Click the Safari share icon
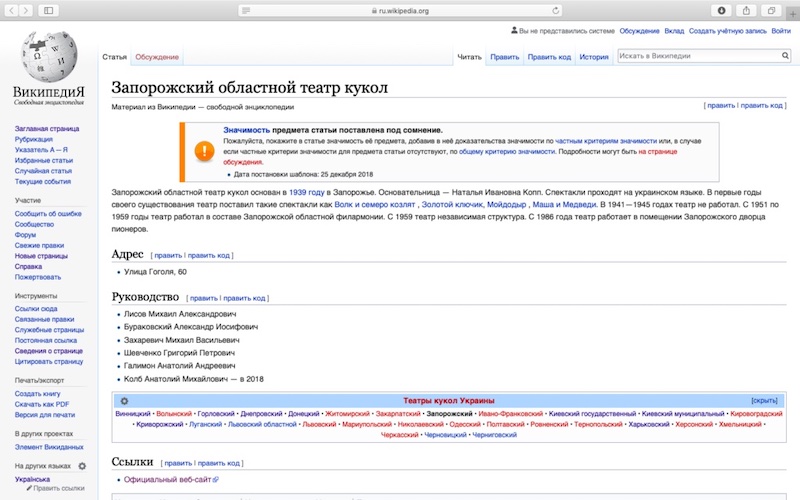 click(746, 10)
